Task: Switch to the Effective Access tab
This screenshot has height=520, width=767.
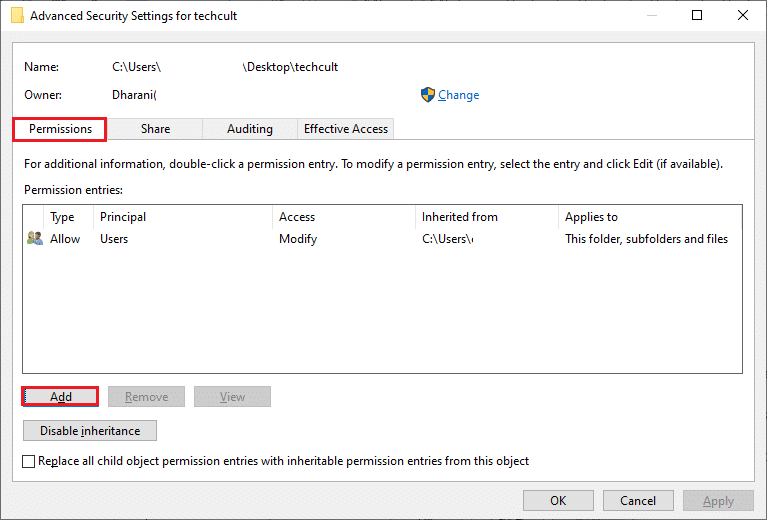Action: 345,129
